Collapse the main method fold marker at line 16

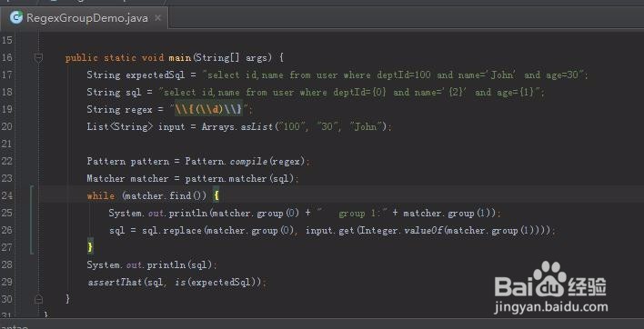38,58
